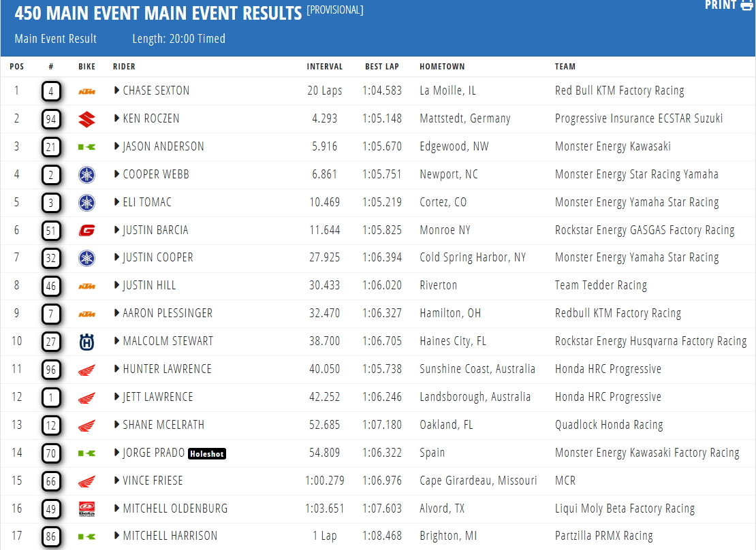Select the team Red Bull KTM Factory Racing
Image resolution: width=756 pixels, height=550 pixels.
click(x=620, y=91)
